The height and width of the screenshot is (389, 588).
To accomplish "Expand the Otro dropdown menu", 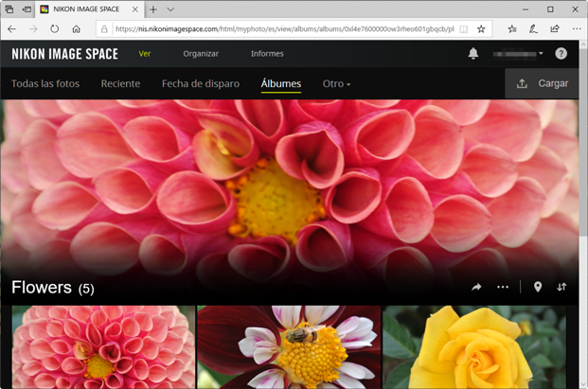I will tap(336, 84).
